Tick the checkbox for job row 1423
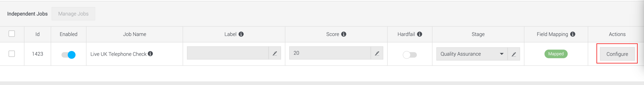644x85 pixels. pos(12,54)
